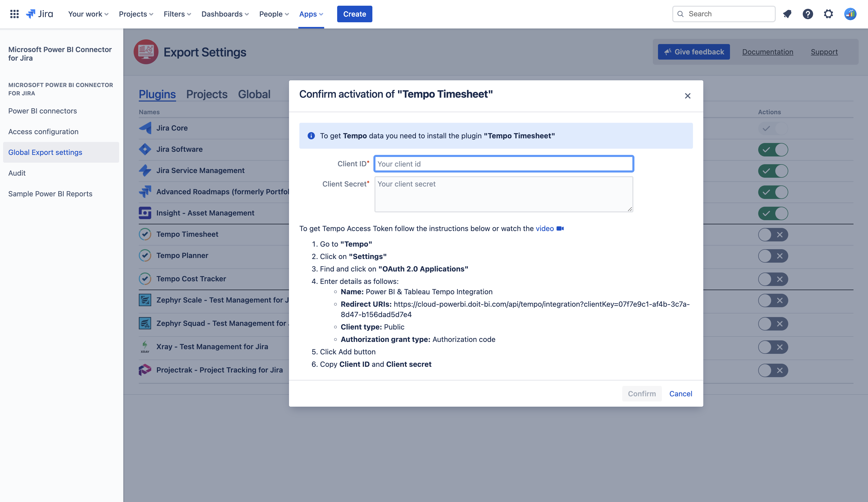
Task: Enable the Tempo Planner toggle
Action: click(773, 256)
